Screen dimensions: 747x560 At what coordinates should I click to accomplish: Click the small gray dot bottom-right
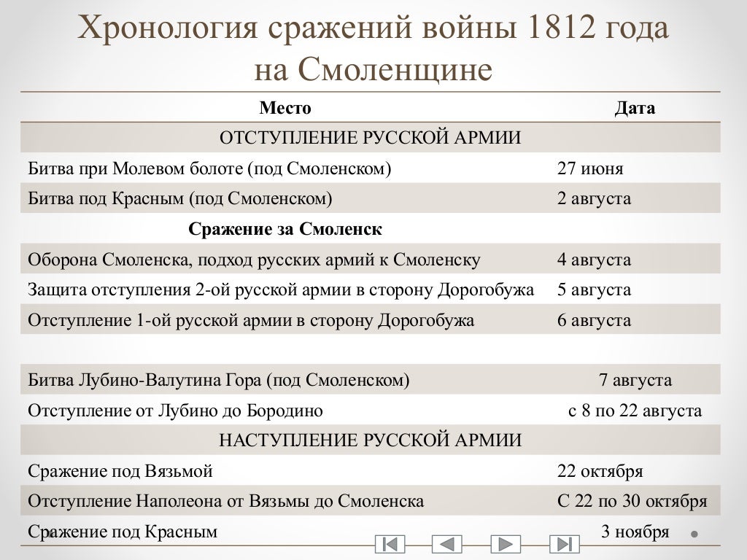[x=694, y=534]
